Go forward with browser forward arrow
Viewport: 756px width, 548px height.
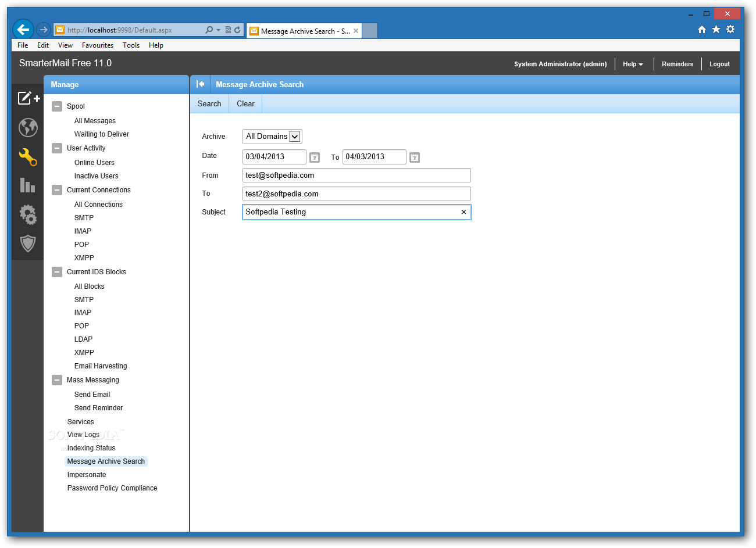(44, 30)
